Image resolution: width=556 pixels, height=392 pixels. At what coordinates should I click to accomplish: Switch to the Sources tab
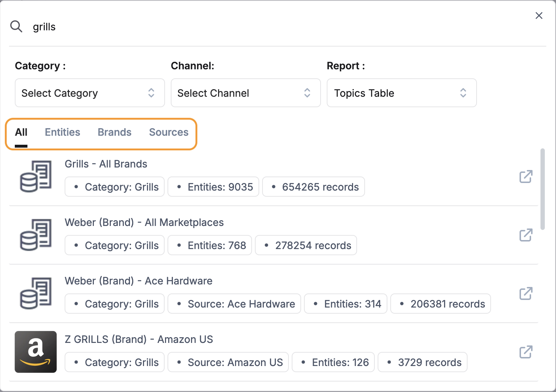point(169,132)
